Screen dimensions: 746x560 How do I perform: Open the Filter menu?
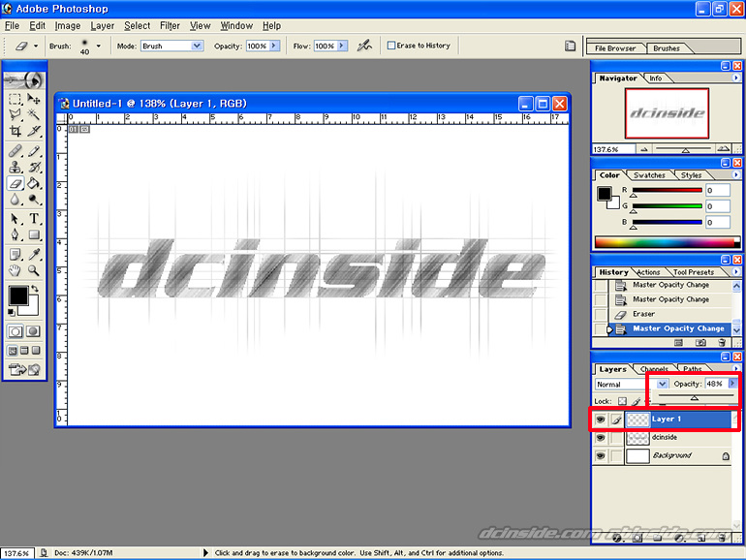click(x=170, y=26)
